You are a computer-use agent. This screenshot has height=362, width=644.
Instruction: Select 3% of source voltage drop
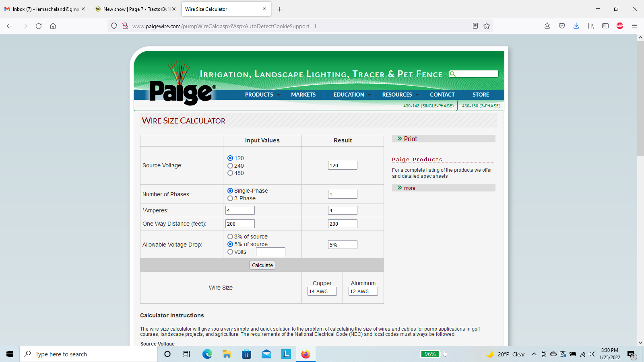pos(230,237)
